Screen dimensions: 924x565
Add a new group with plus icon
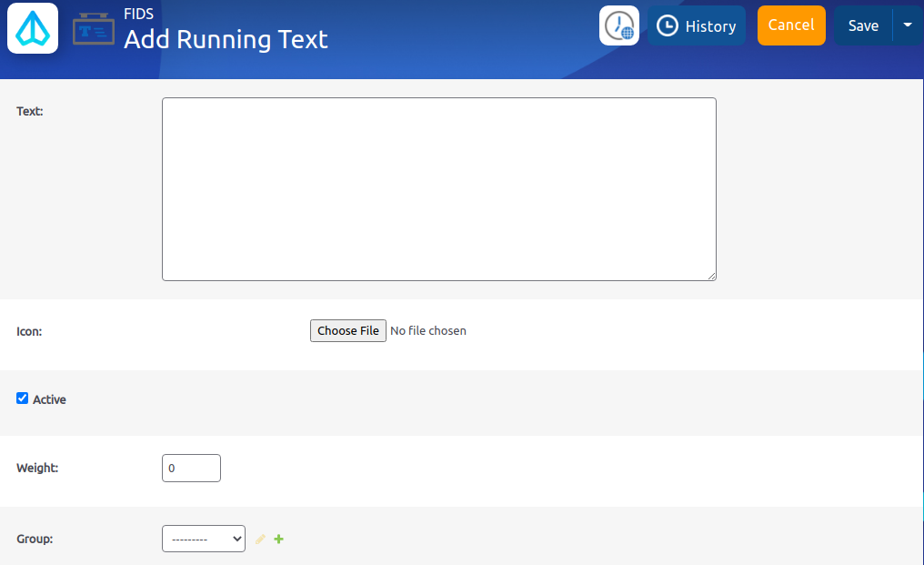coord(279,540)
